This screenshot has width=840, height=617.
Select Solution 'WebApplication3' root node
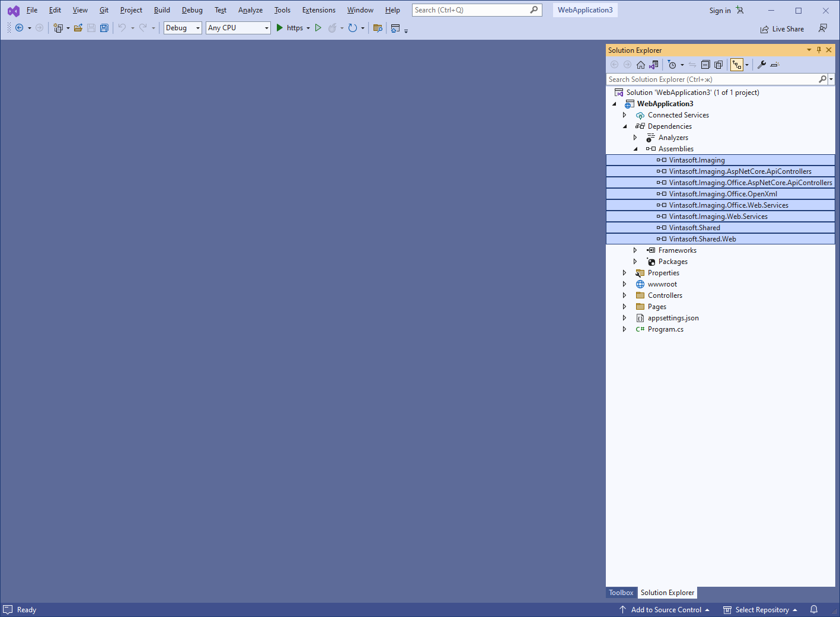[x=692, y=93]
